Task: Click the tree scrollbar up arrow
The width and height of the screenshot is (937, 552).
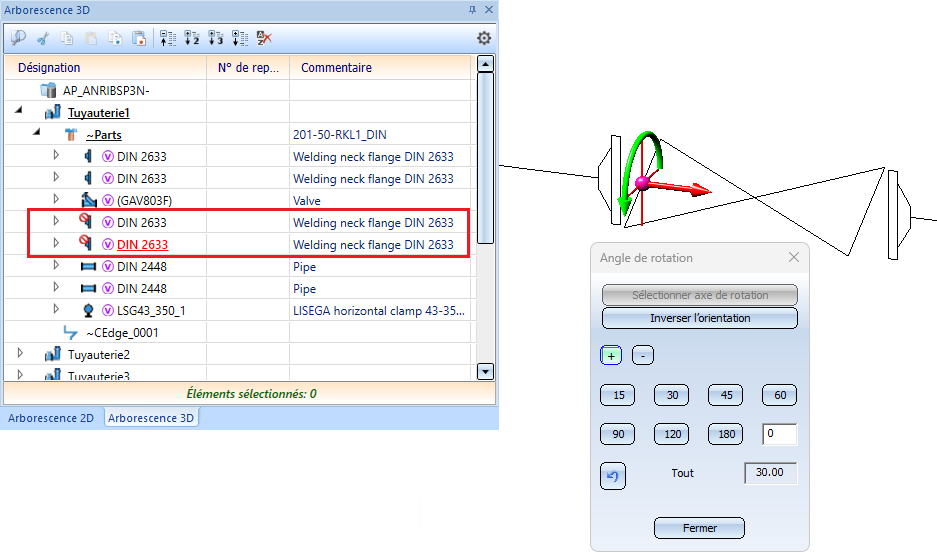Action: point(486,64)
